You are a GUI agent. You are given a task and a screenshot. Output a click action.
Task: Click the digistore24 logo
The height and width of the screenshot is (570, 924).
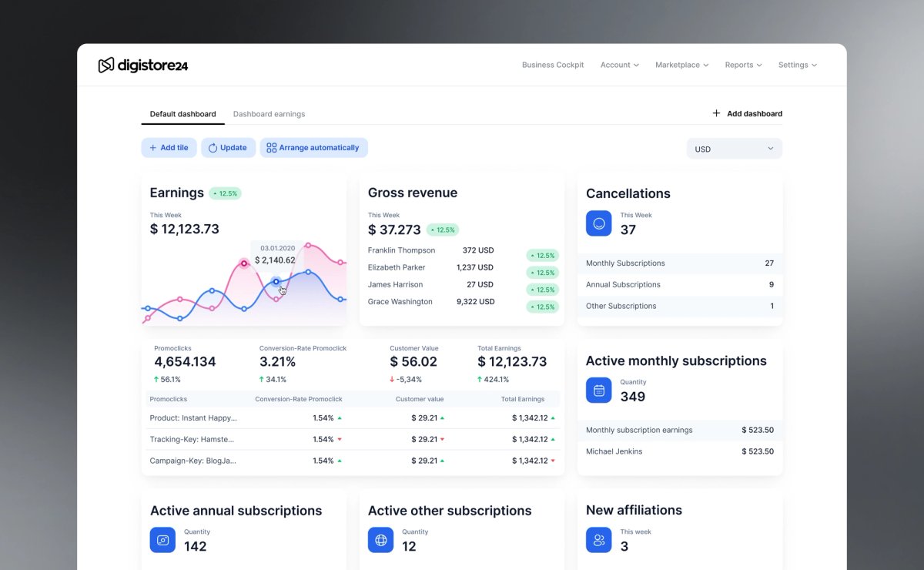click(143, 65)
